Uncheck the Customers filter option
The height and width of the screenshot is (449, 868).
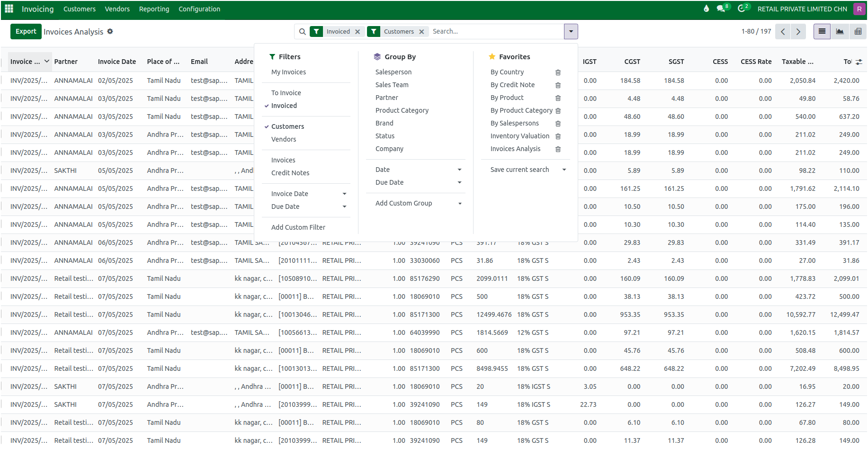tap(287, 126)
